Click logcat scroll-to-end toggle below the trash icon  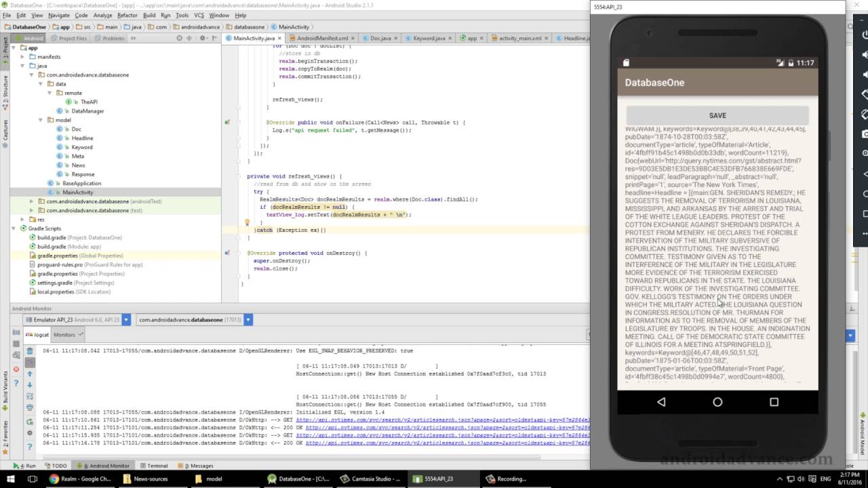click(x=30, y=363)
